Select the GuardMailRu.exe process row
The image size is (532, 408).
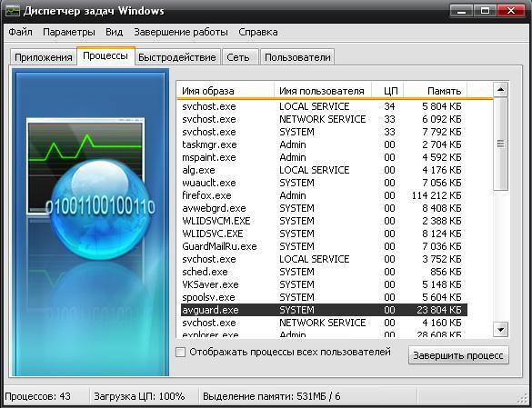[324, 246]
